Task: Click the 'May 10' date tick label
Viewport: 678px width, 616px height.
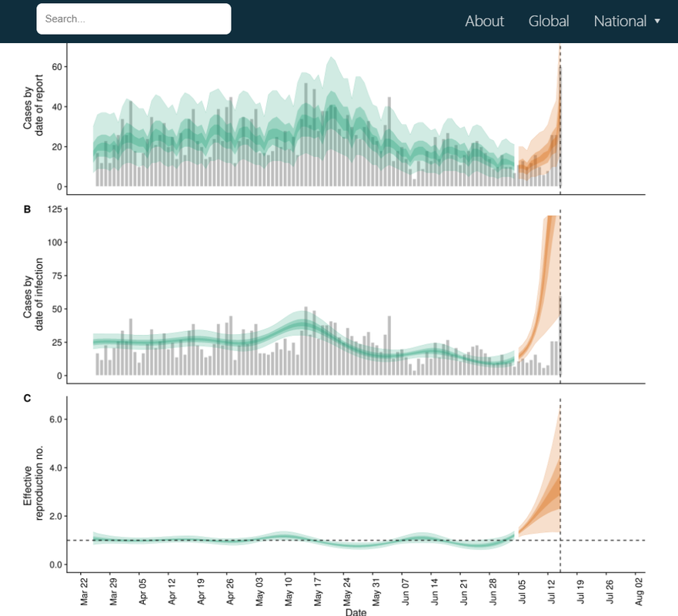Action: [x=289, y=591]
